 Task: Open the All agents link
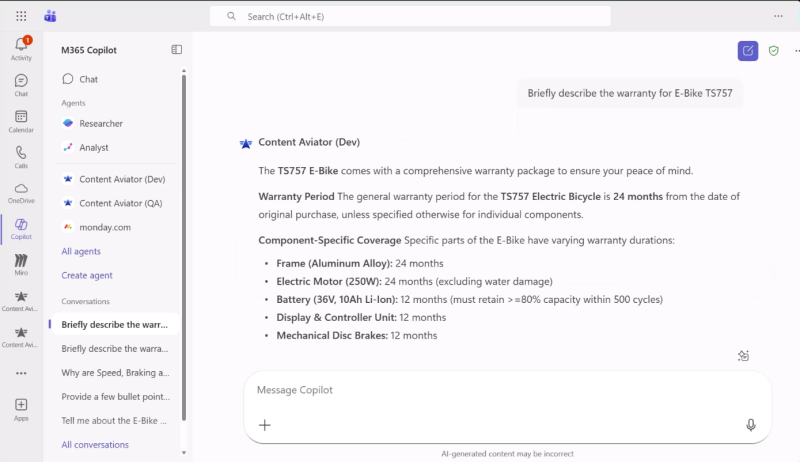[81, 251]
